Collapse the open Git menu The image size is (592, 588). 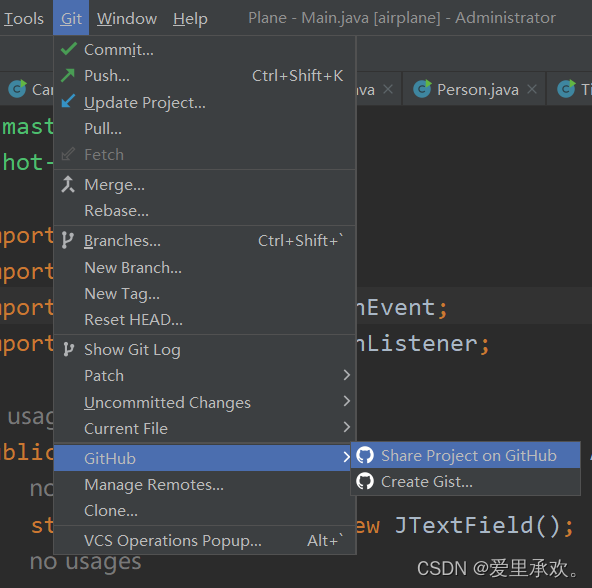point(71,18)
